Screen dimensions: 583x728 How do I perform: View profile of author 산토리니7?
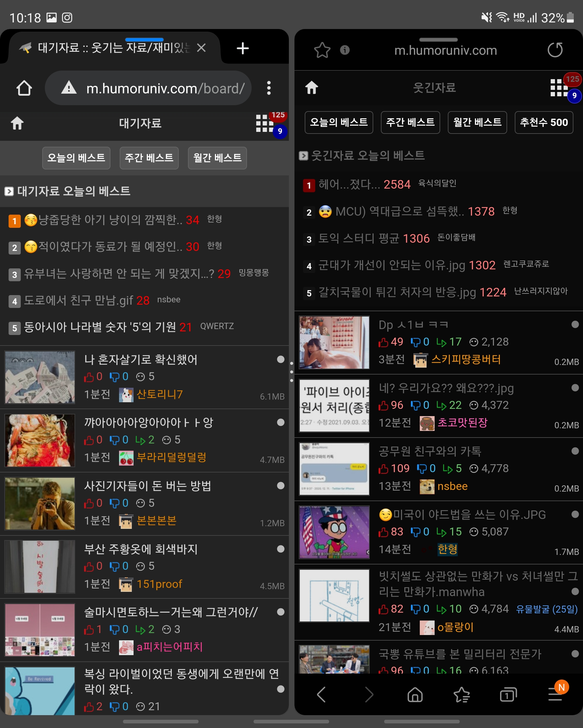pos(159,394)
